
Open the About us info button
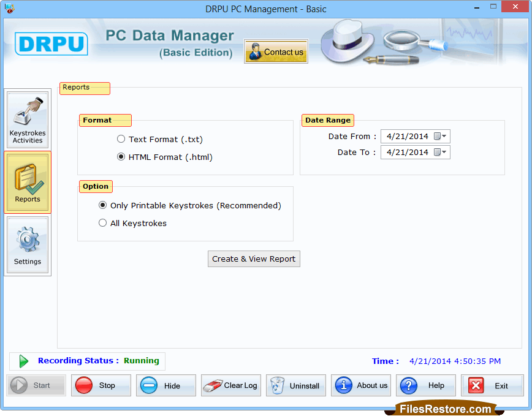361,385
